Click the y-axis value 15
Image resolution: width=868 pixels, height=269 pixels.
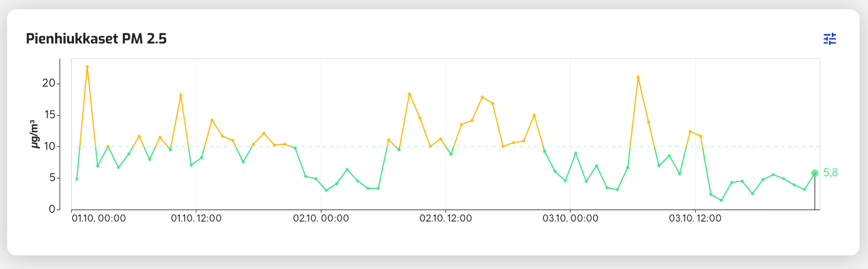point(50,115)
